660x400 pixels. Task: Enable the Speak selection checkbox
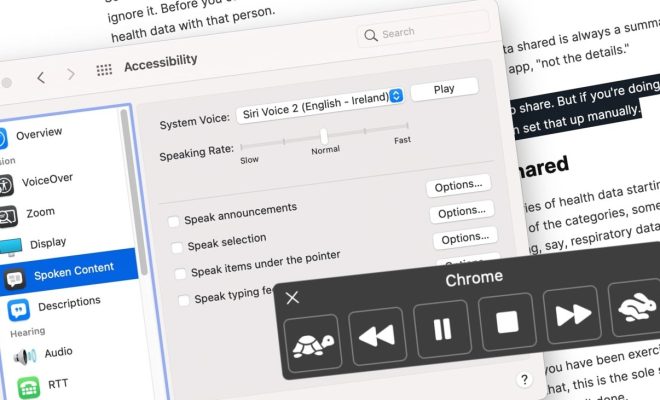click(x=177, y=248)
